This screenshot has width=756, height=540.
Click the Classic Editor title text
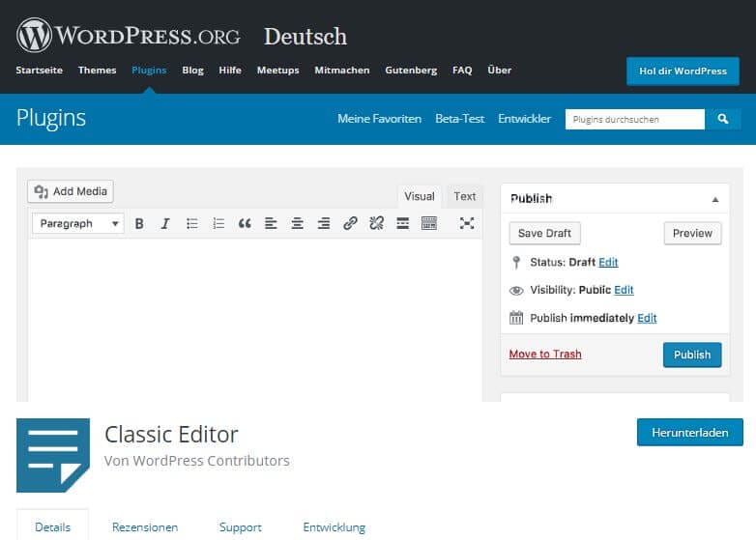[172, 435]
